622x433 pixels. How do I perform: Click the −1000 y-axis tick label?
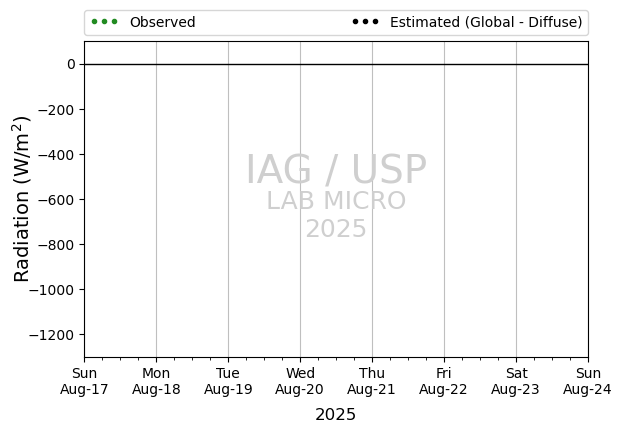pos(52,290)
